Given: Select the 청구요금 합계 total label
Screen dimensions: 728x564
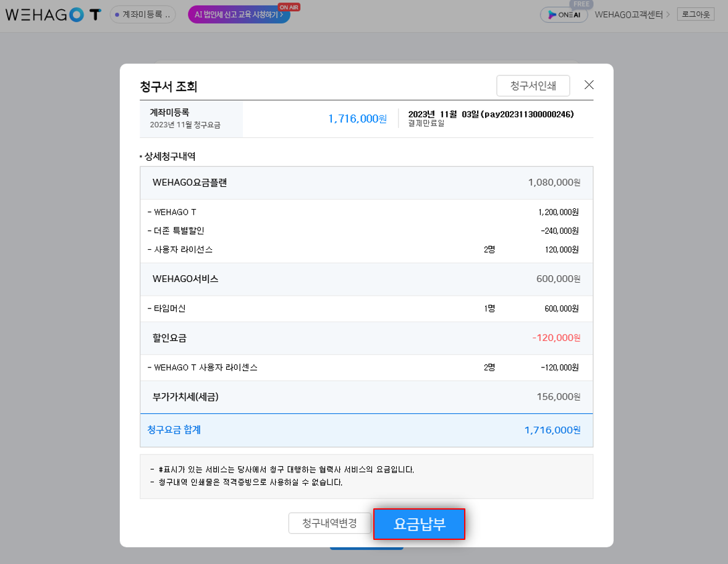Looking at the screenshot, I should (174, 430).
